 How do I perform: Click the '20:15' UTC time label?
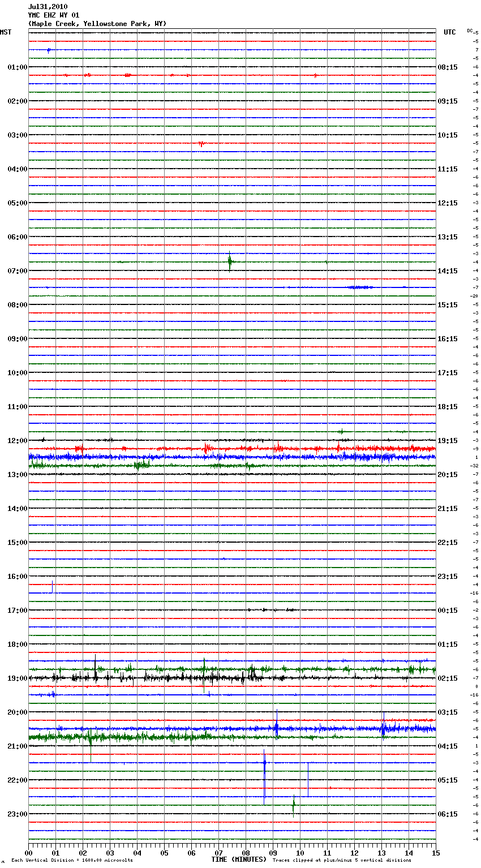tap(448, 475)
